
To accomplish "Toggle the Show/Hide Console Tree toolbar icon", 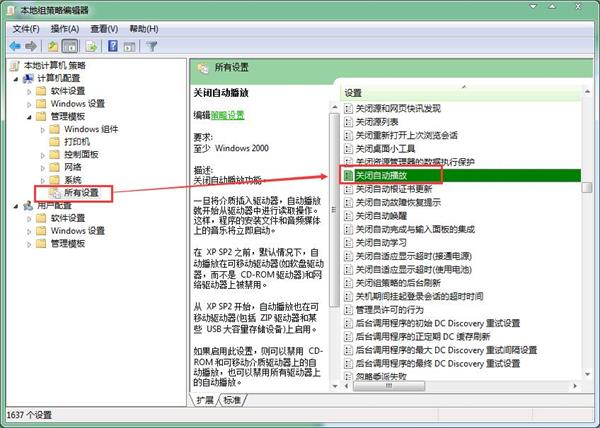I will click(70, 46).
